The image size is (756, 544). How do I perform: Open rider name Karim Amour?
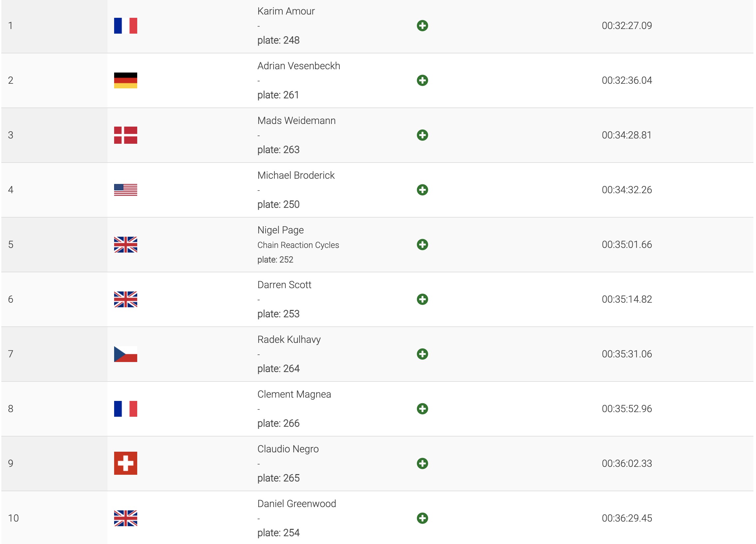[x=286, y=11]
